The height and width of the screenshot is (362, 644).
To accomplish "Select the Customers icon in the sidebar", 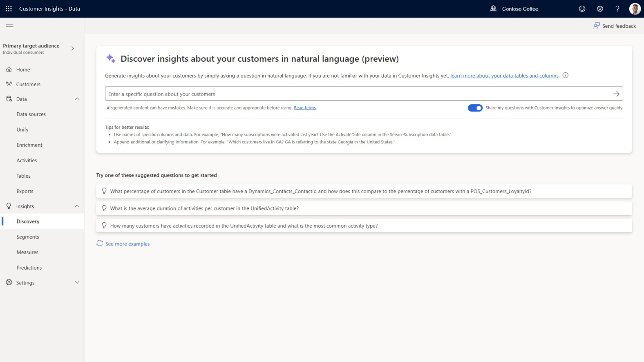I will click(x=9, y=84).
